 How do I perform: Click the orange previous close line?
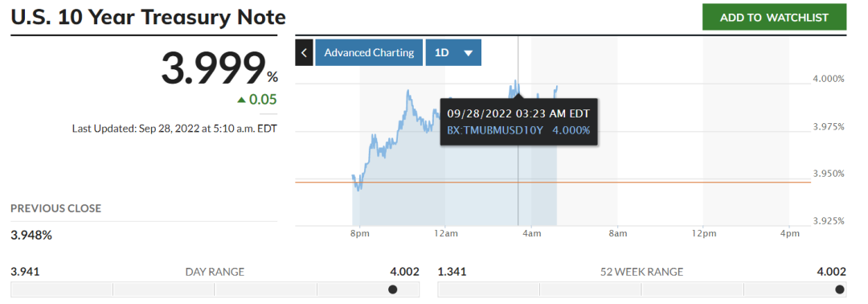tap(553, 182)
